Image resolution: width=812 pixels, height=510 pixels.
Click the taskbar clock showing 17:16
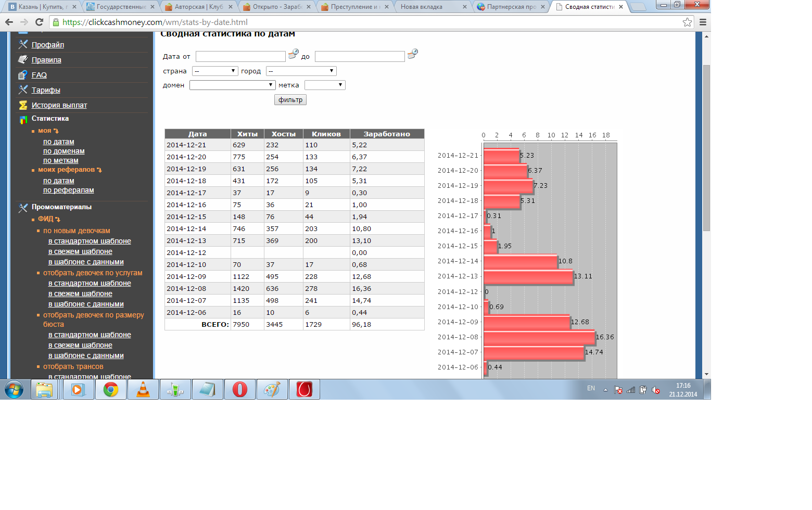tap(683, 390)
